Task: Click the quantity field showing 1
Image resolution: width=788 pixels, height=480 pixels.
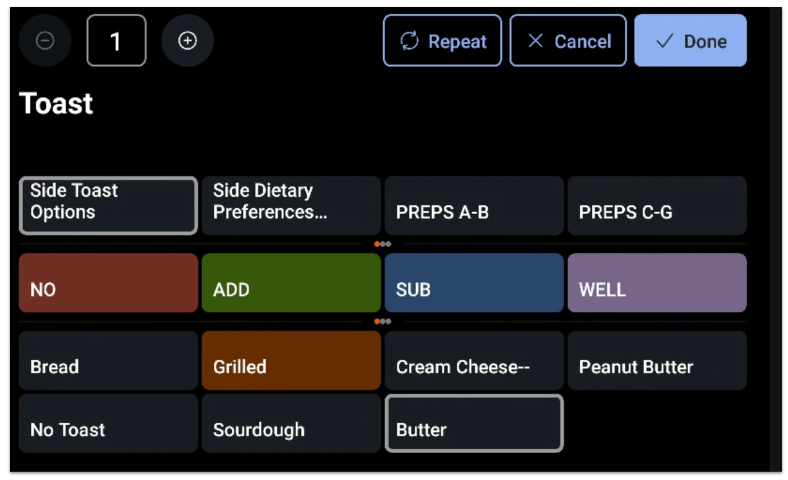Action: point(116,41)
